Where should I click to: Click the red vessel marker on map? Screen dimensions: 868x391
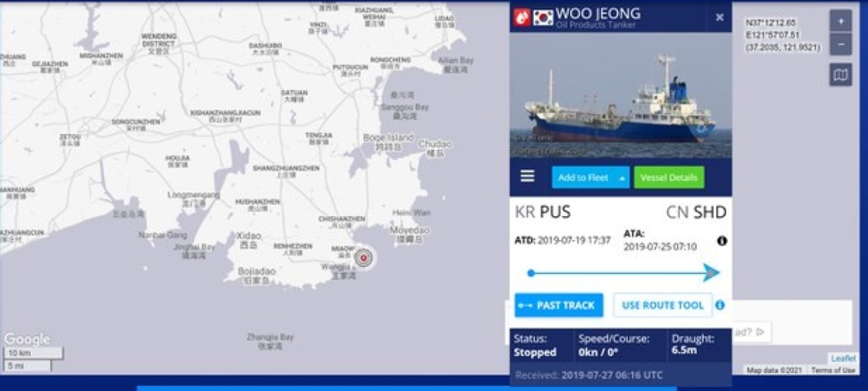[x=364, y=258]
